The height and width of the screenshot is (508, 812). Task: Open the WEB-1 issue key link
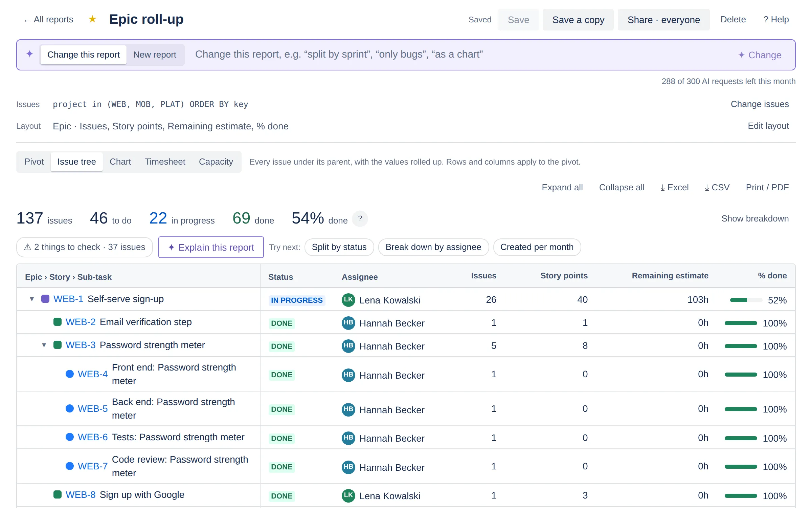[x=68, y=299]
